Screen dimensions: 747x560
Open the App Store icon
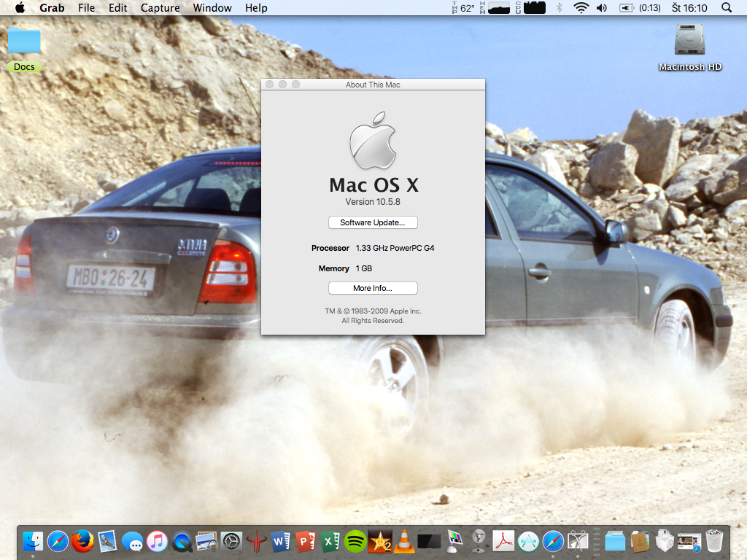pos(528,542)
